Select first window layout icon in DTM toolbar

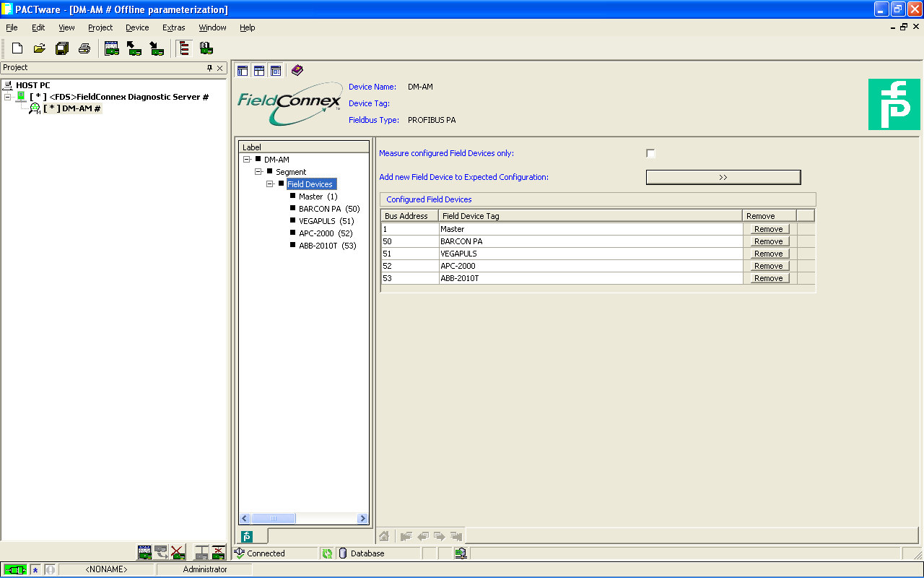click(243, 70)
